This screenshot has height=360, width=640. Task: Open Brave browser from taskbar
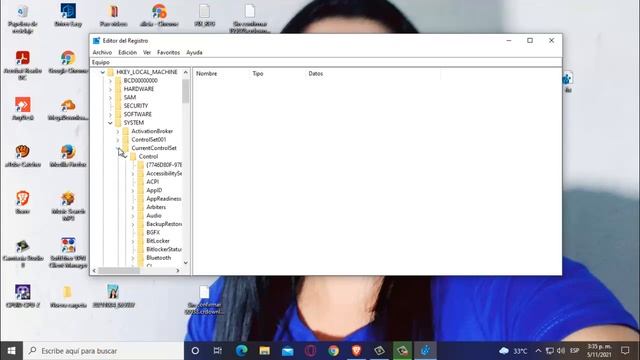coord(356,351)
